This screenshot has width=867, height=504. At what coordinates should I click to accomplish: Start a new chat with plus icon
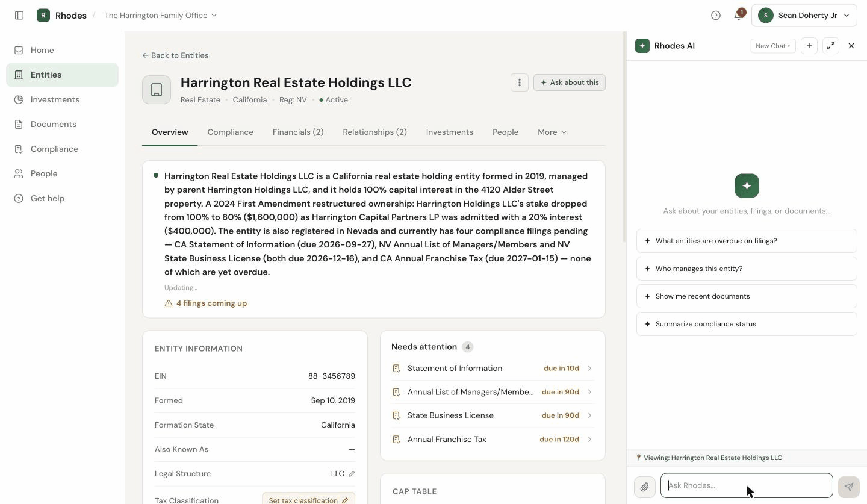[809, 46]
